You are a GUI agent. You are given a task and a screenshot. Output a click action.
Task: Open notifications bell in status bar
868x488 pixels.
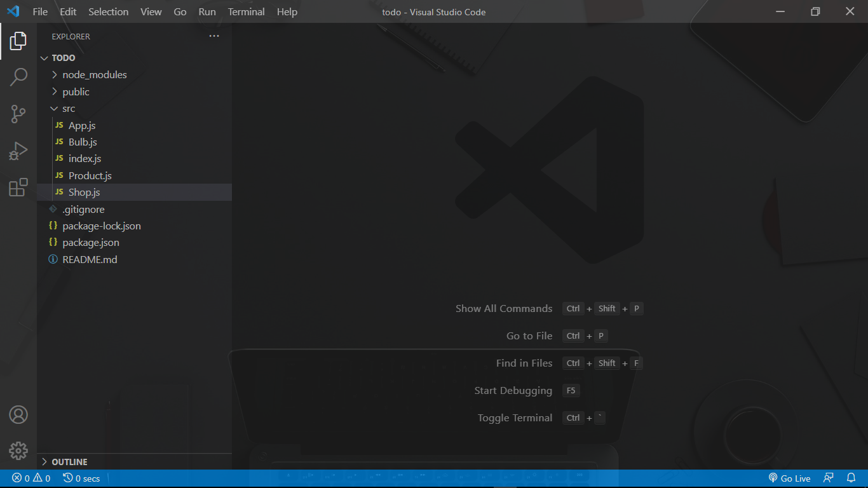click(x=851, y=478)
